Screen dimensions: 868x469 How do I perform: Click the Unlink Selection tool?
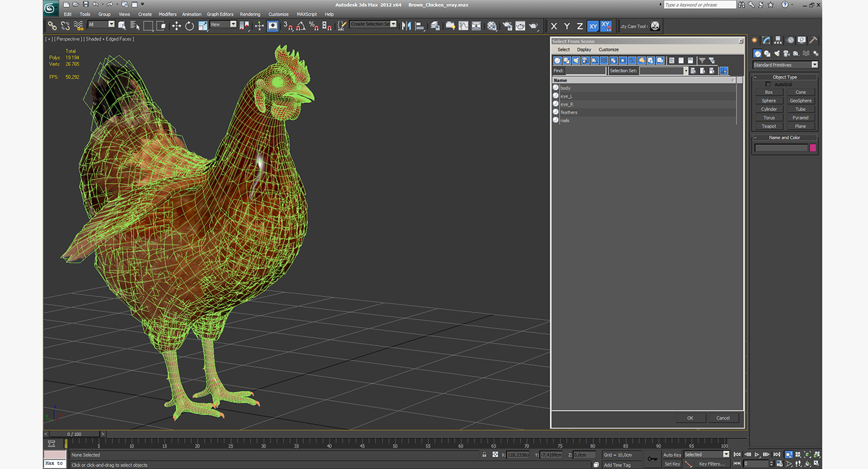[65, 26]
